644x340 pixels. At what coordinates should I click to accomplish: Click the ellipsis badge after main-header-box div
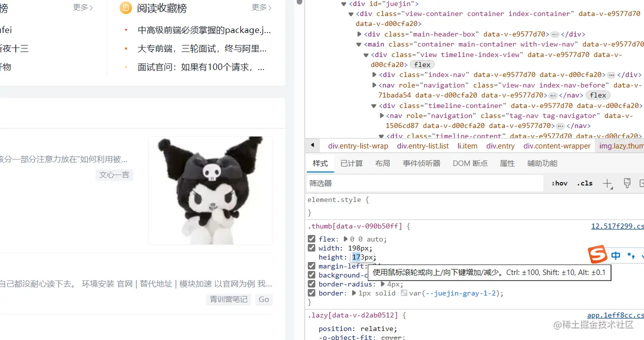[554, 34]
